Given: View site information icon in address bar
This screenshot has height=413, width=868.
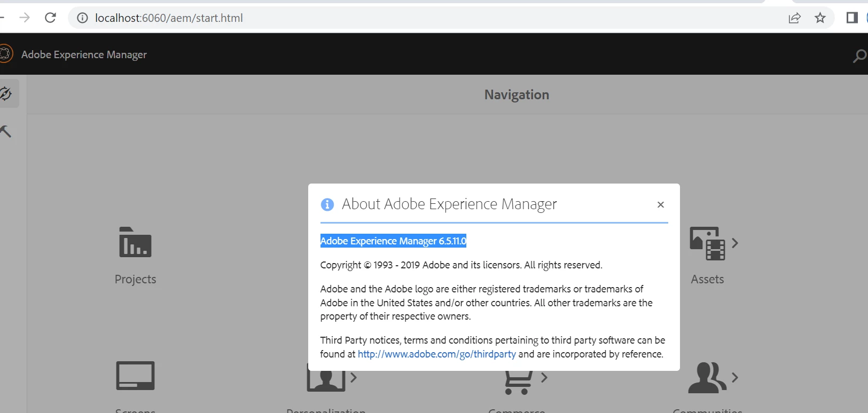Looking at the screenshot, I should click(82, 18).
